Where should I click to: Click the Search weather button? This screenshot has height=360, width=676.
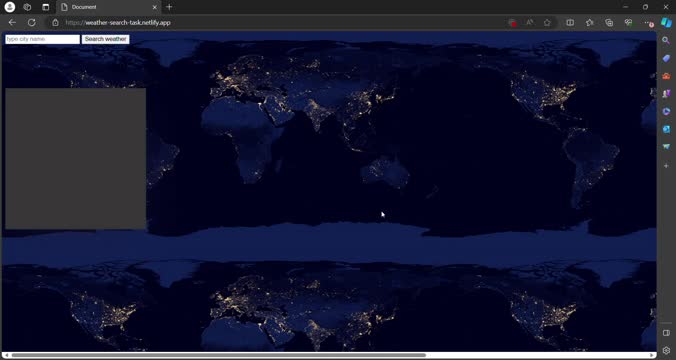click(x=106, y=39)
